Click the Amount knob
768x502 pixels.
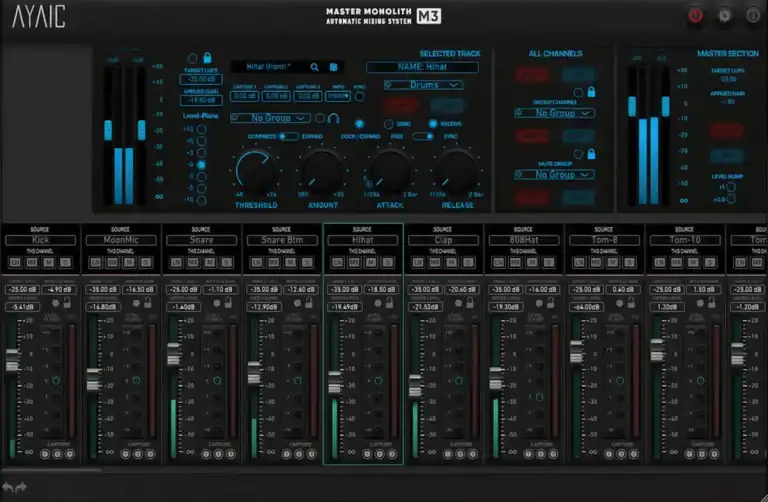(322, 171)
